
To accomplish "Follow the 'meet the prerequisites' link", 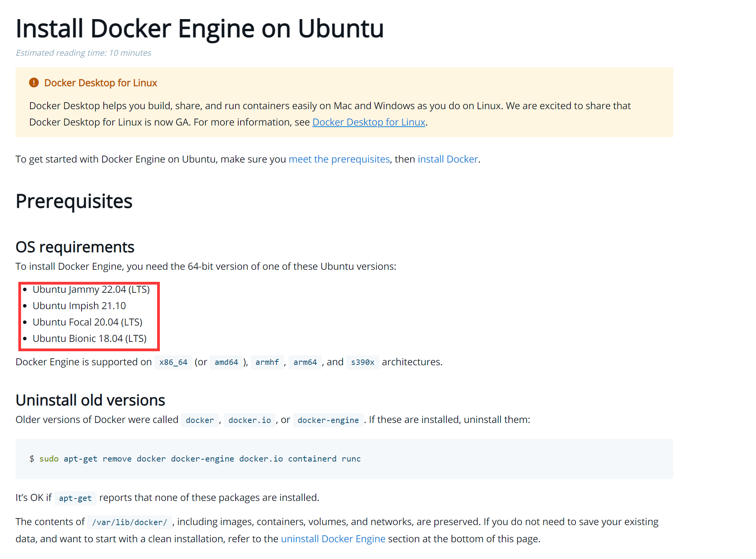I will pos(339,159).
